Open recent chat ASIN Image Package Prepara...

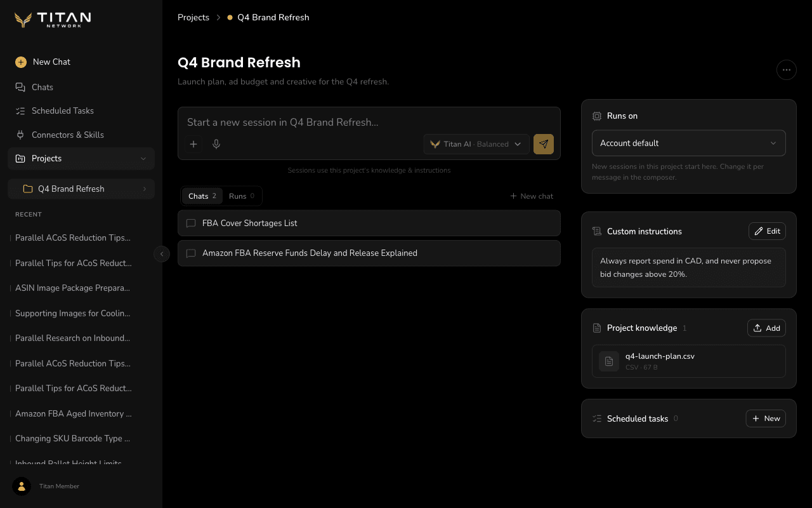tap(73, 288)
